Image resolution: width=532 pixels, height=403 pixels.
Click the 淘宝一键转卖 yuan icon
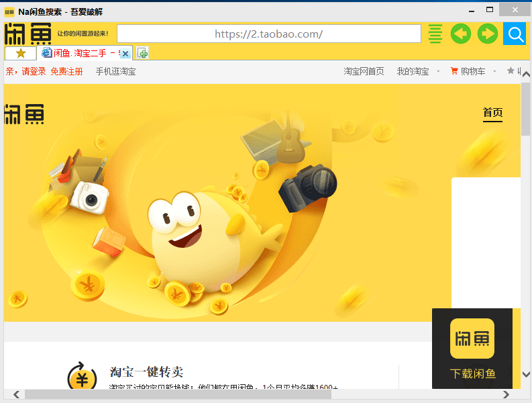click(82, 376)
